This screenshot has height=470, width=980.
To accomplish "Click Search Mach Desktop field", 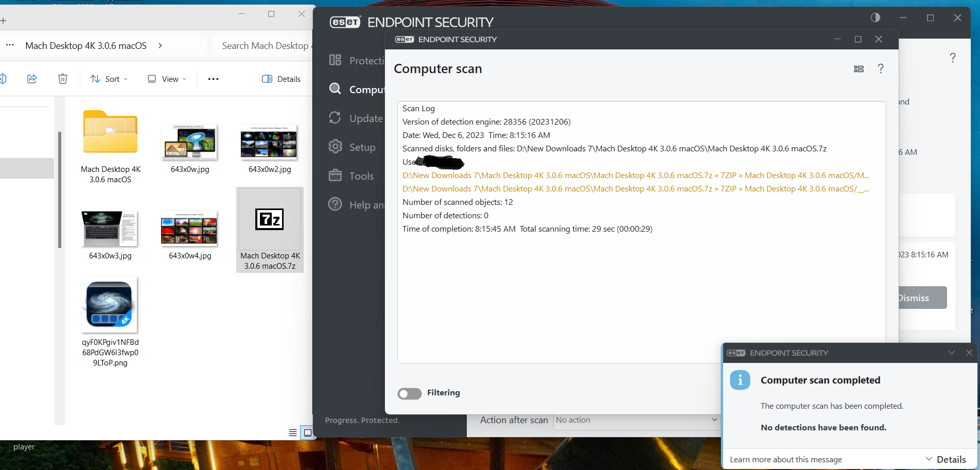I will [x=264, y=45].
